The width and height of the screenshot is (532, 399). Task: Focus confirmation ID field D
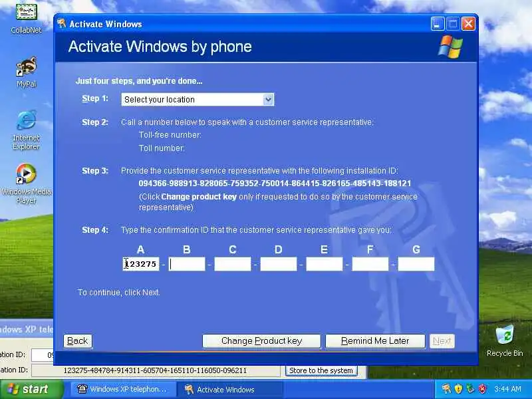[279, 264]
